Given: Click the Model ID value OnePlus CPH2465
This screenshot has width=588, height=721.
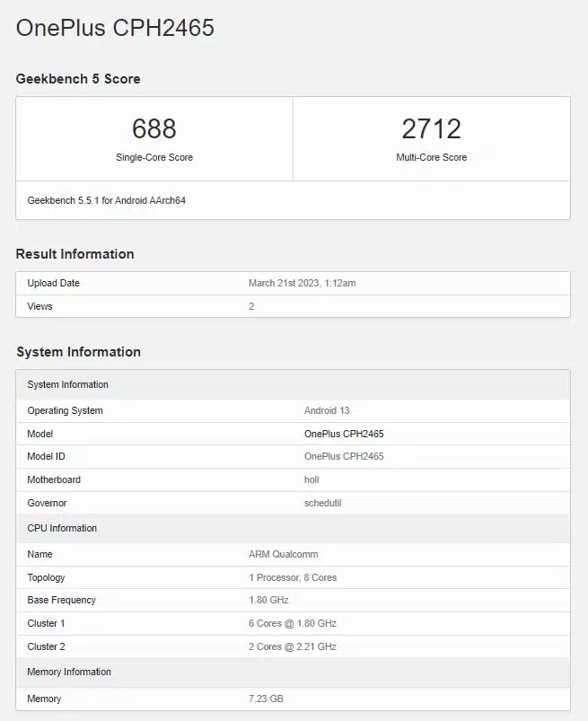Looking at the screenshot, I should [344, 456].
